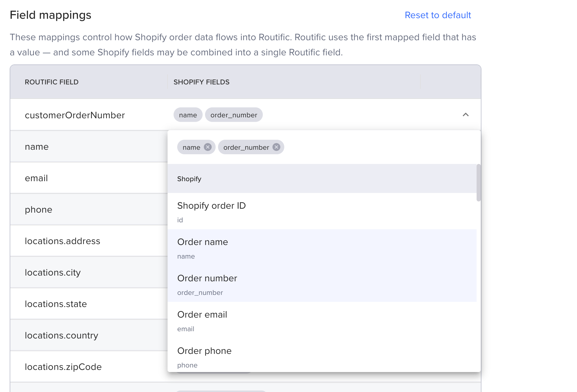Image resolution: width=577 pixels, height=392 pixels.
Task: Collapse the customerOrderNumber dropdown chevron
Action: click(465, 115)
